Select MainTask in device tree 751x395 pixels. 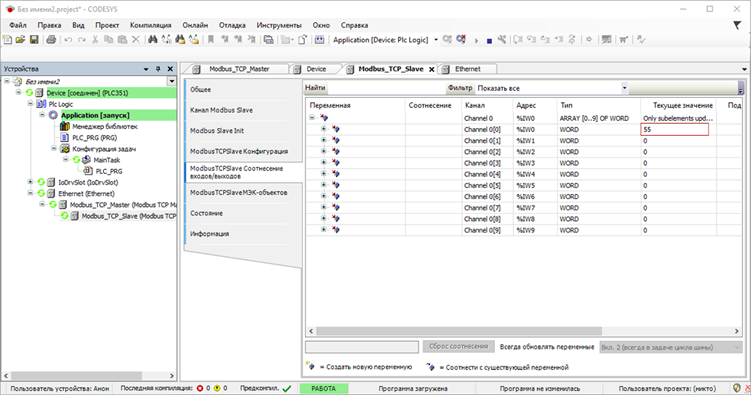pyautogui.click(x=107, y=160)
